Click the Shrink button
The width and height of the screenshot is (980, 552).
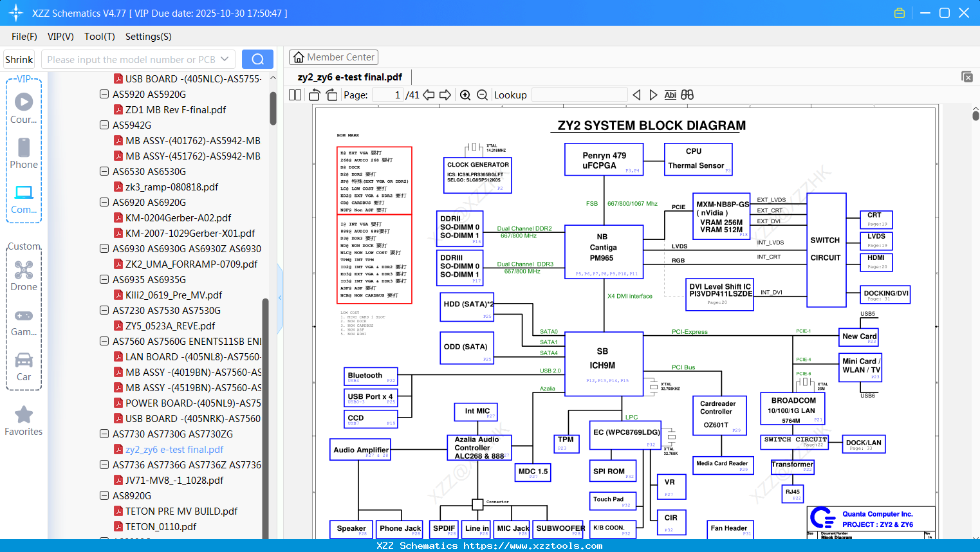19,59
